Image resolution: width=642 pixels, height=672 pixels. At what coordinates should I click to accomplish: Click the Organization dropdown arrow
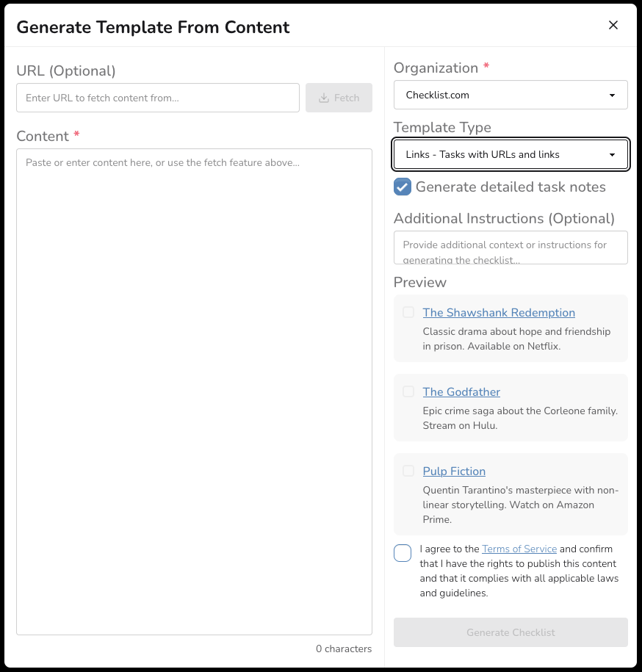pyautogui.click(x=612, y=95)
